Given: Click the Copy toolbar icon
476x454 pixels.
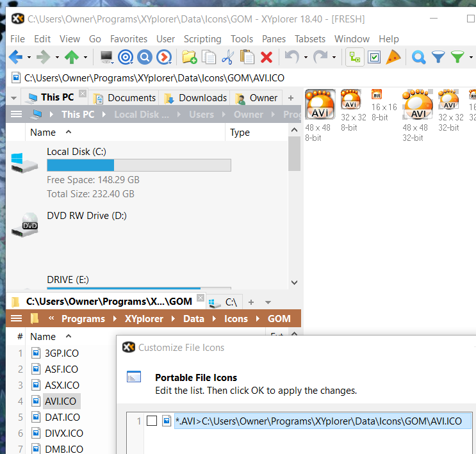Looking at the screenshot, I should tap(209, 57).
